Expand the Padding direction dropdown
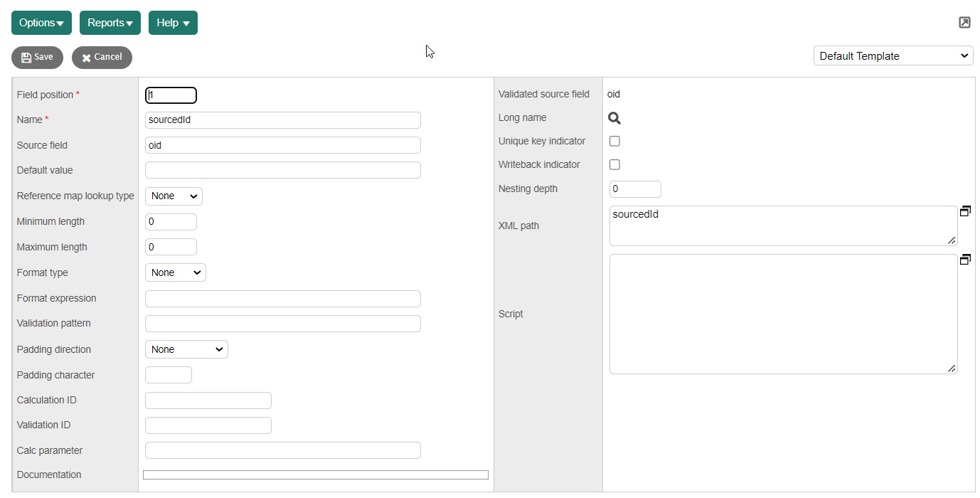 (186, 349)
